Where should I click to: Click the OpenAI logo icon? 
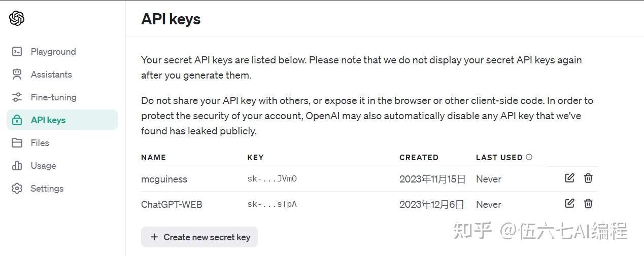[x=17, y=19]
